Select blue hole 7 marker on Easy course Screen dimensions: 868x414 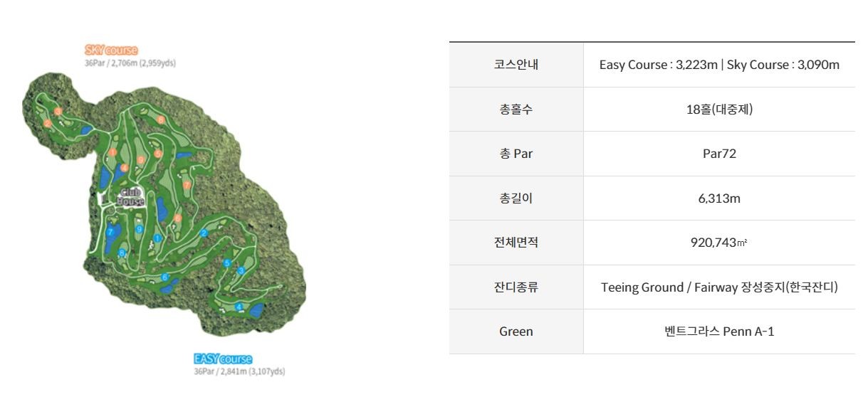pos(110,232)
